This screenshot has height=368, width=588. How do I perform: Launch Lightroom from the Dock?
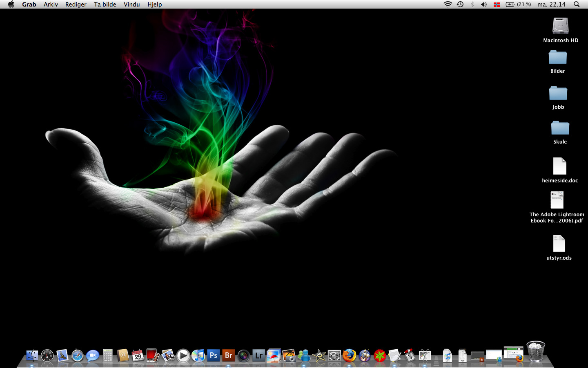coord(258,355)
